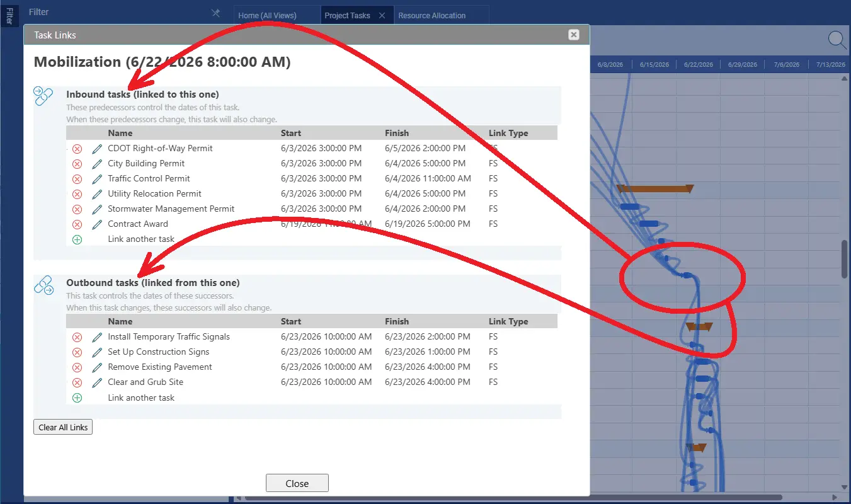
Task: Click the long brown summary bar in Gantt
Action: pyautogui.click(x=655, y=188)
